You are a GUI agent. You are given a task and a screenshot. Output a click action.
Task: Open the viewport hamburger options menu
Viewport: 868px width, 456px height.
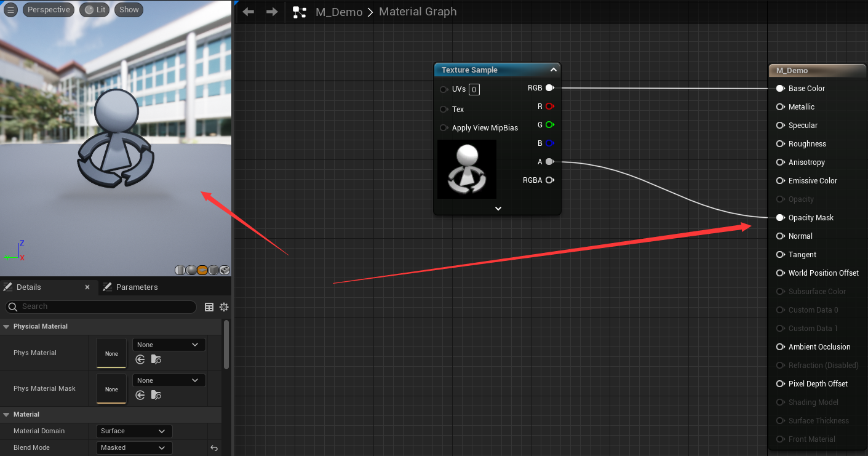coord(11,10)
